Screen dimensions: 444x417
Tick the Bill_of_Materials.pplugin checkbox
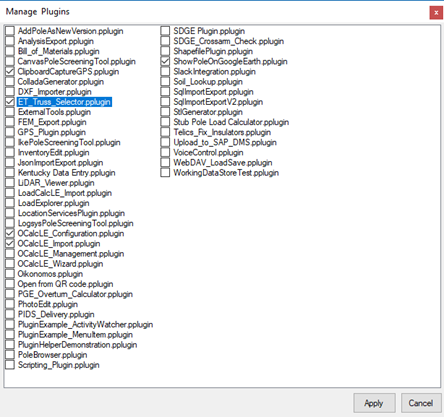tap(10, 51)
